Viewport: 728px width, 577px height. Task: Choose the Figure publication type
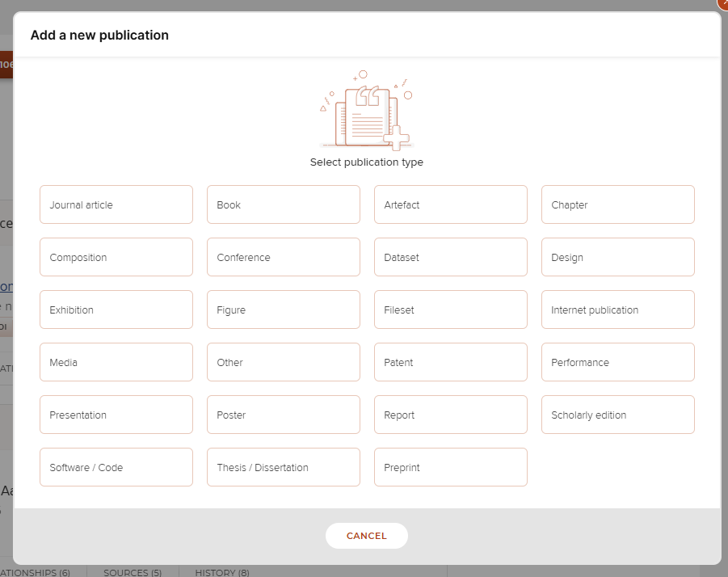point(283,310)
